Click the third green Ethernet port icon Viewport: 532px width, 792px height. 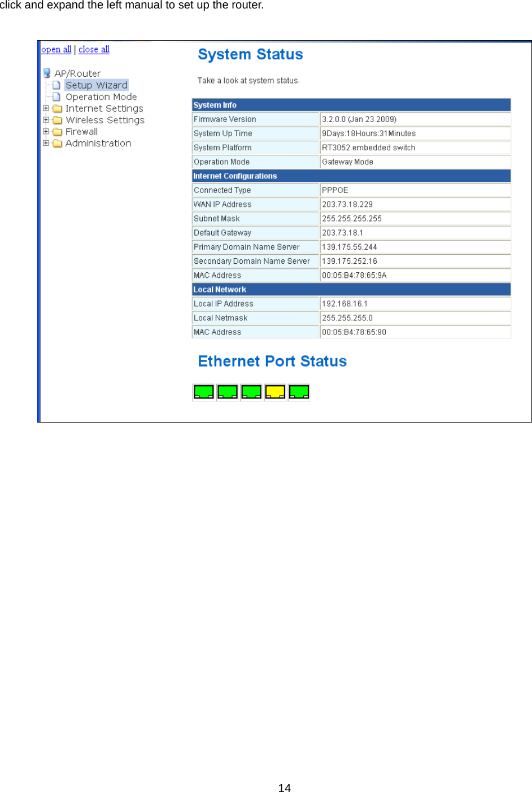251,392
